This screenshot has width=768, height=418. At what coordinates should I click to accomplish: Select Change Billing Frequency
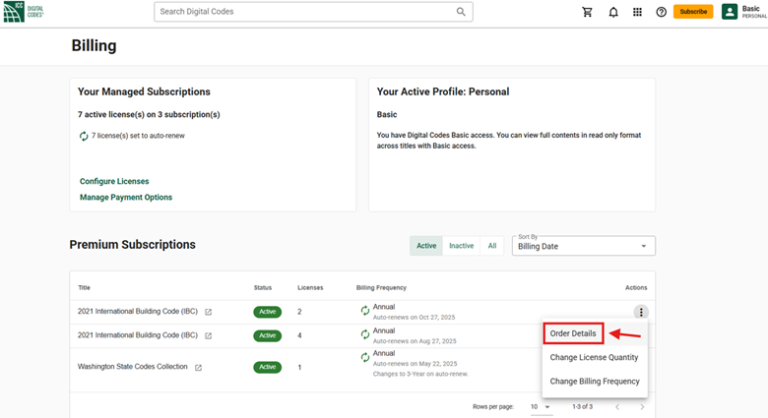click(595, 381)
